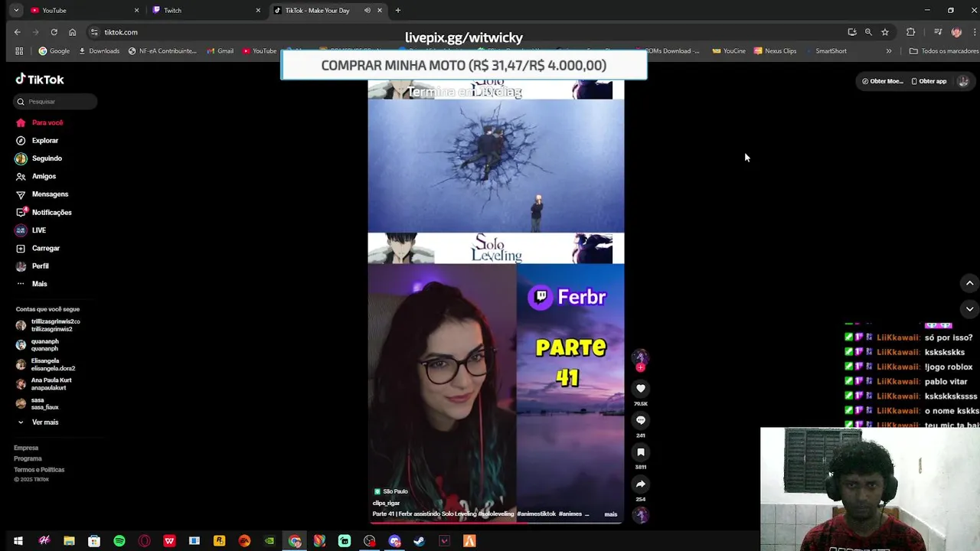Open the spinning sound disc icon

(641, 515)
